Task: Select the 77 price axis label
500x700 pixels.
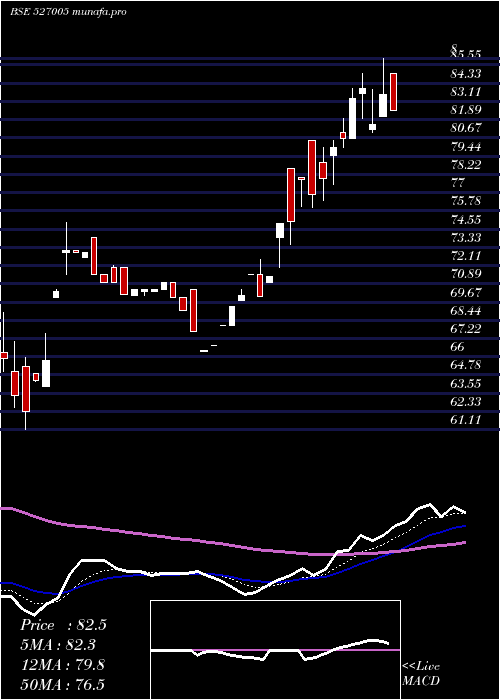Action: click(458, 183)
